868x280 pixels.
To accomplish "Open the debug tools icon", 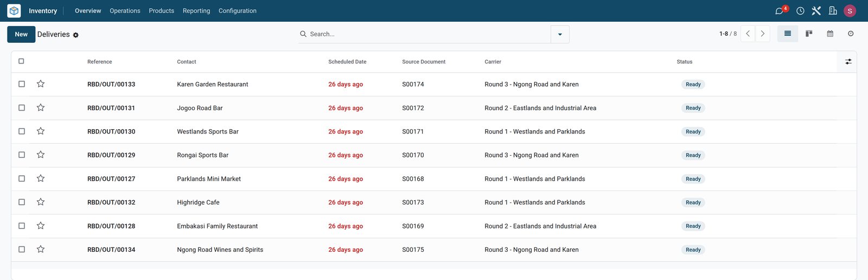I will click(816, 11).
